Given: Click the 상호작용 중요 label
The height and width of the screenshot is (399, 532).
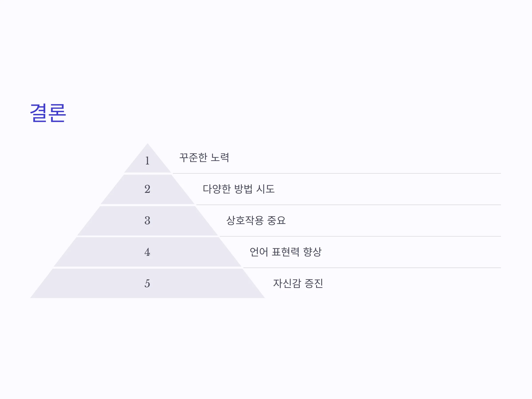Looking at the screenshot, I should (256, 221).
